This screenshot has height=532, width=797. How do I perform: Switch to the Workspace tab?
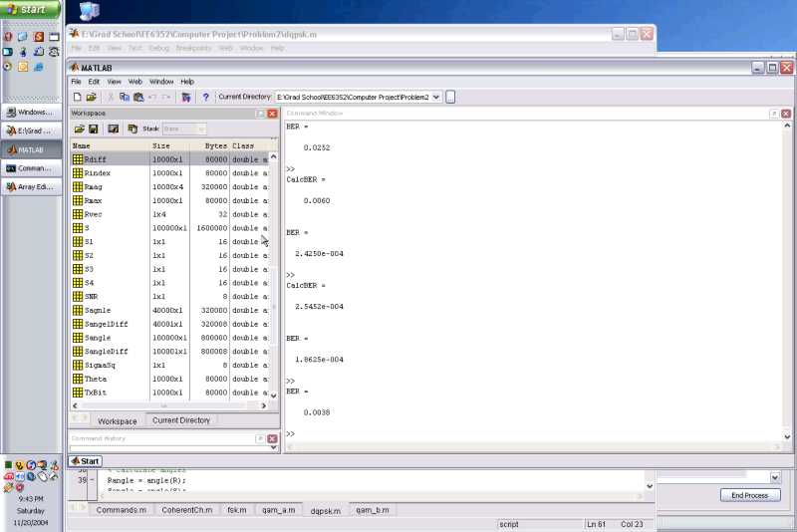(x=117, y=421)
